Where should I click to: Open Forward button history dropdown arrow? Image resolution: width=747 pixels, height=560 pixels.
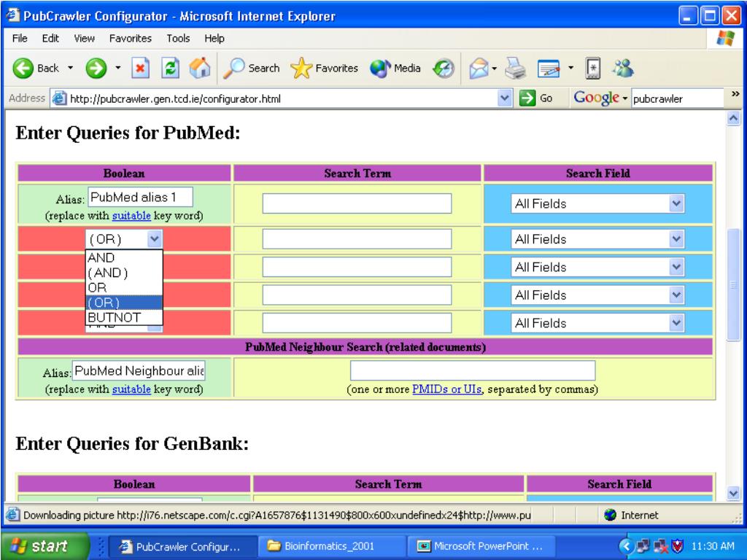118,68
